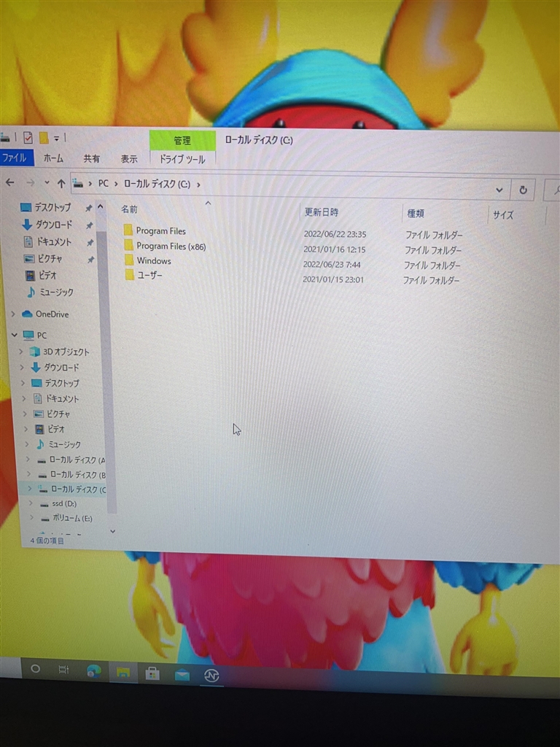The width and height of the screenshot is (560, 747).
Task: Expand the OneDrive tree node
Action: pyautogui.click(x=13, y=314)
